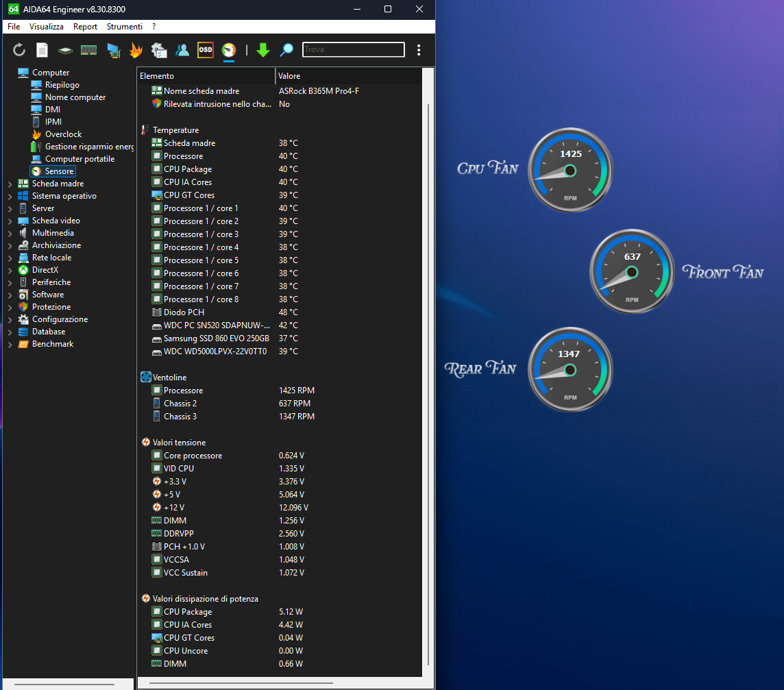
Task: Select Valori dissipazione di potenza header
Action: point(206,598)
